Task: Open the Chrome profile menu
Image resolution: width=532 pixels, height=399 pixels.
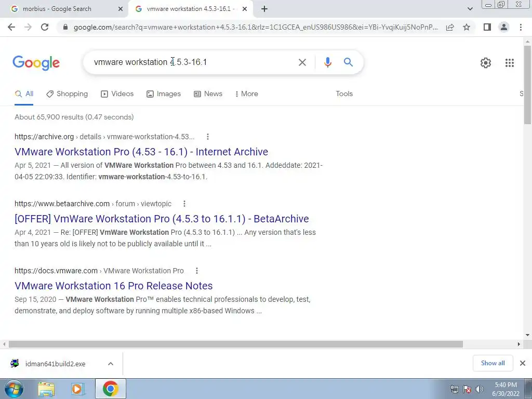Action: point(504,27)
